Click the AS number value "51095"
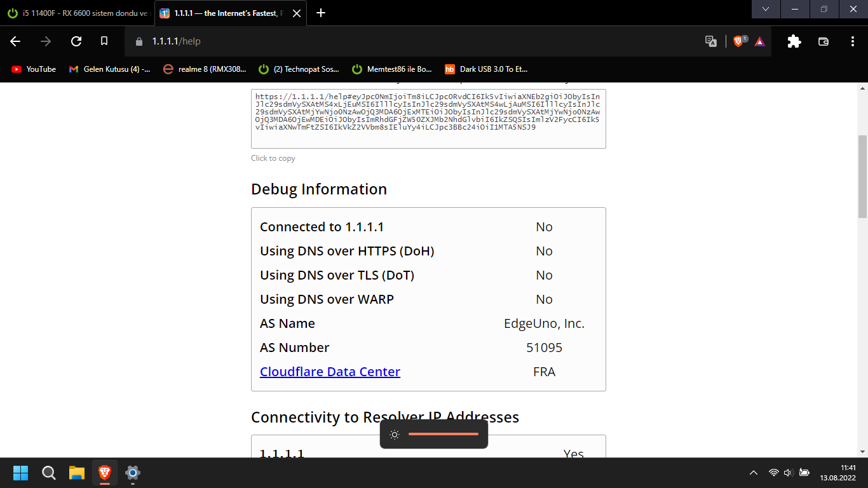 pos(544,348)
